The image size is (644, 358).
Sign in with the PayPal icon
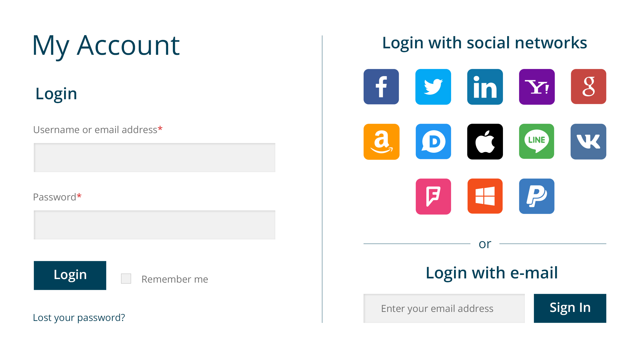tap(536, 197)
